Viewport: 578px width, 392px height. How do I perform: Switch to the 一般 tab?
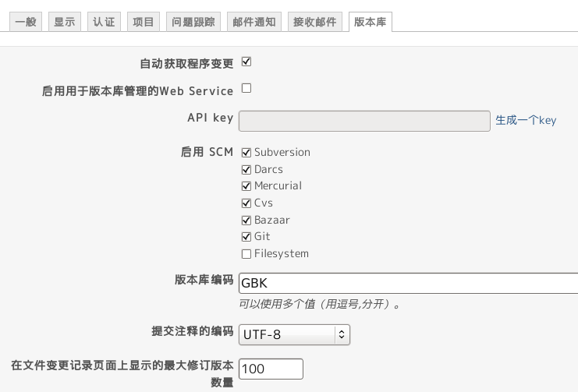coord(26,22)
